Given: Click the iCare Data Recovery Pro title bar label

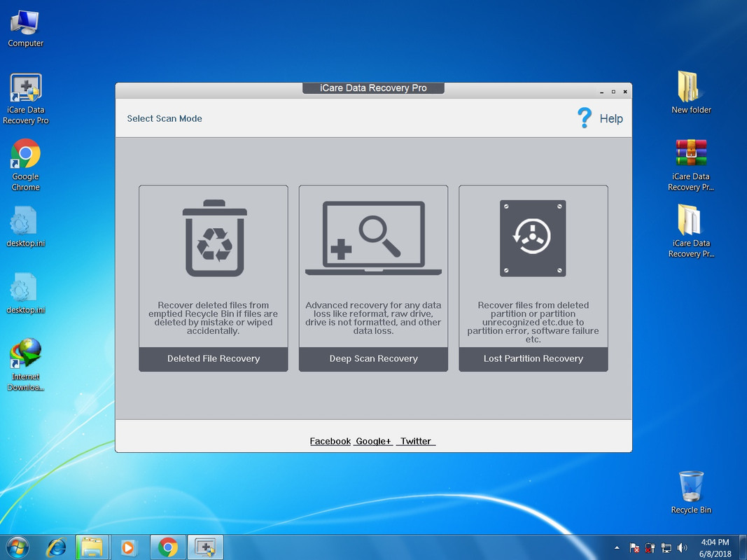Looking at the screenshot, I should pos(374,88).
